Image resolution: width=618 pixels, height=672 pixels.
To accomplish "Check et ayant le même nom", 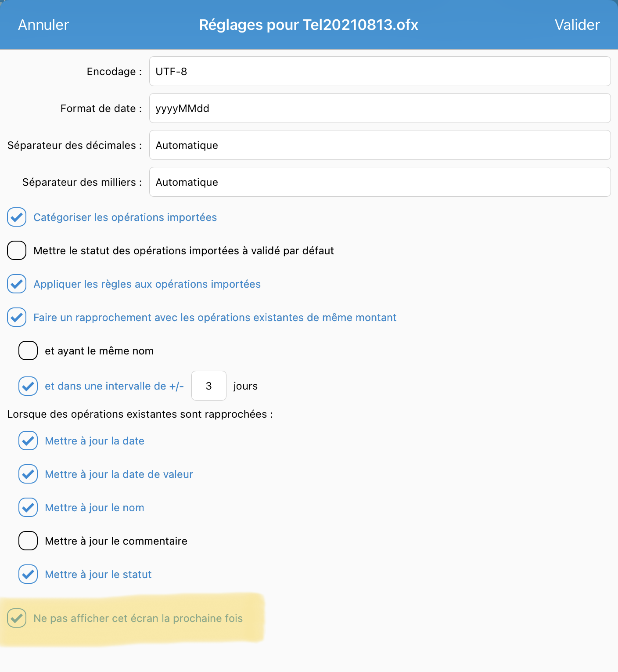I will (x=28, y=350).
